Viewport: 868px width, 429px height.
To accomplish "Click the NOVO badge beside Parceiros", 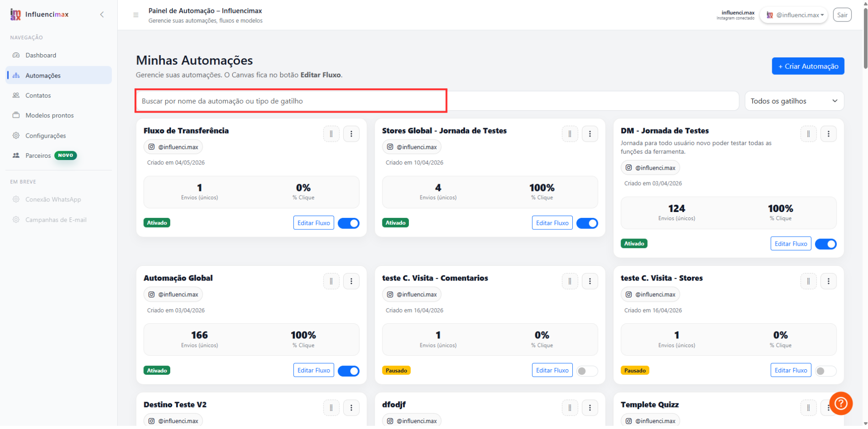I will click(66, 156).
